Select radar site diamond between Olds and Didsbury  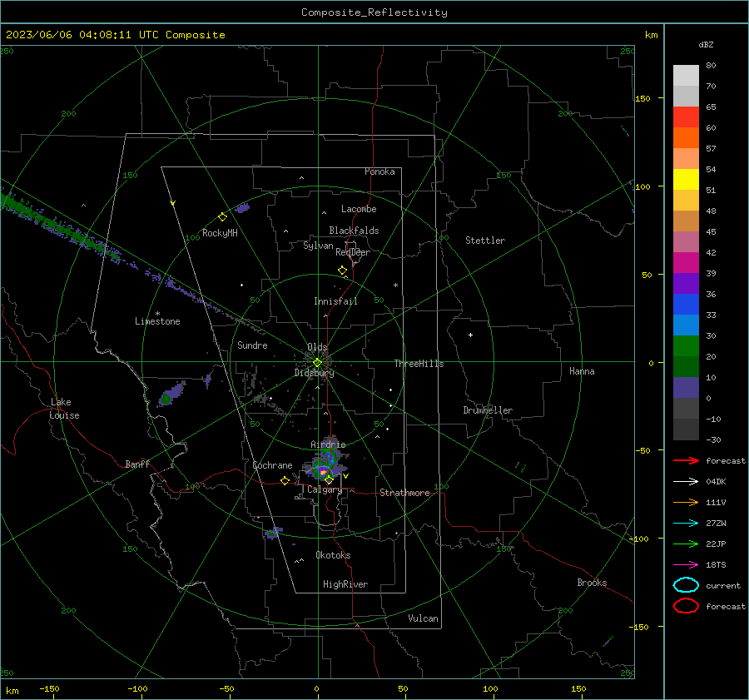tap(317, 363)
